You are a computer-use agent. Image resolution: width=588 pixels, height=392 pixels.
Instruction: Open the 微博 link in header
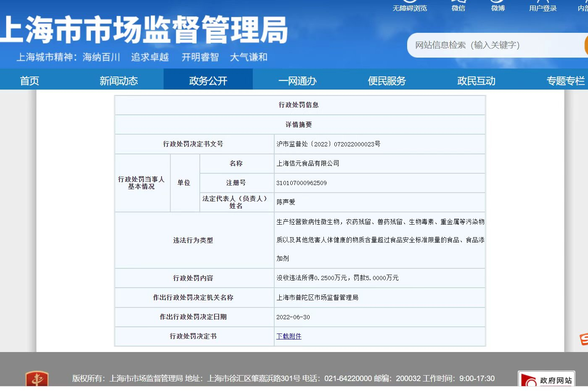point(498,8)
